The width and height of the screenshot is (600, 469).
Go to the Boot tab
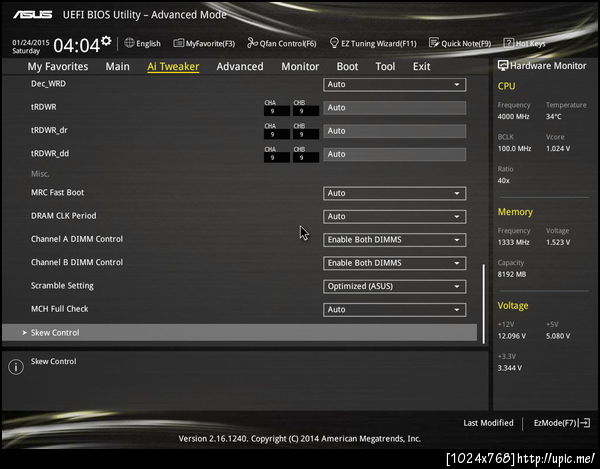[347, 67]
